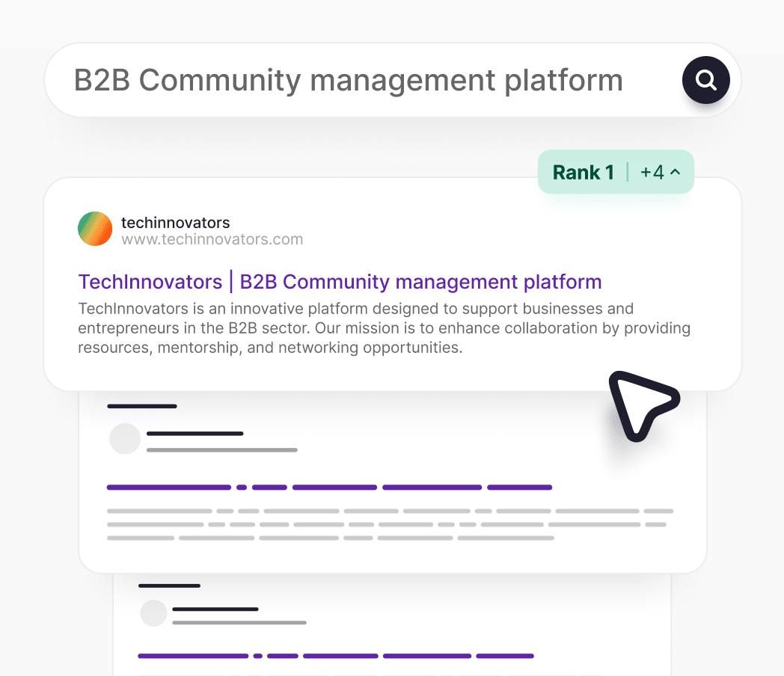Open the second result's purple placeholder title
This screenshot has width=784, height=676.
[x=329, y=488]
